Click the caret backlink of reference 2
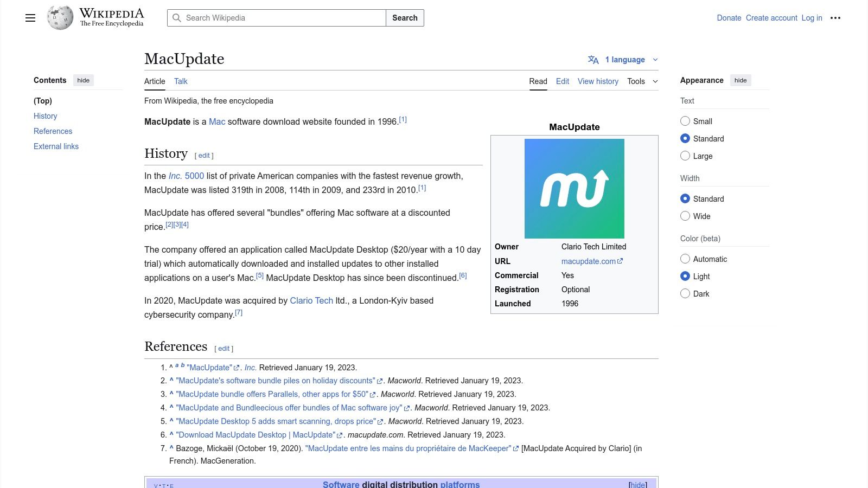 pos(171,380)
